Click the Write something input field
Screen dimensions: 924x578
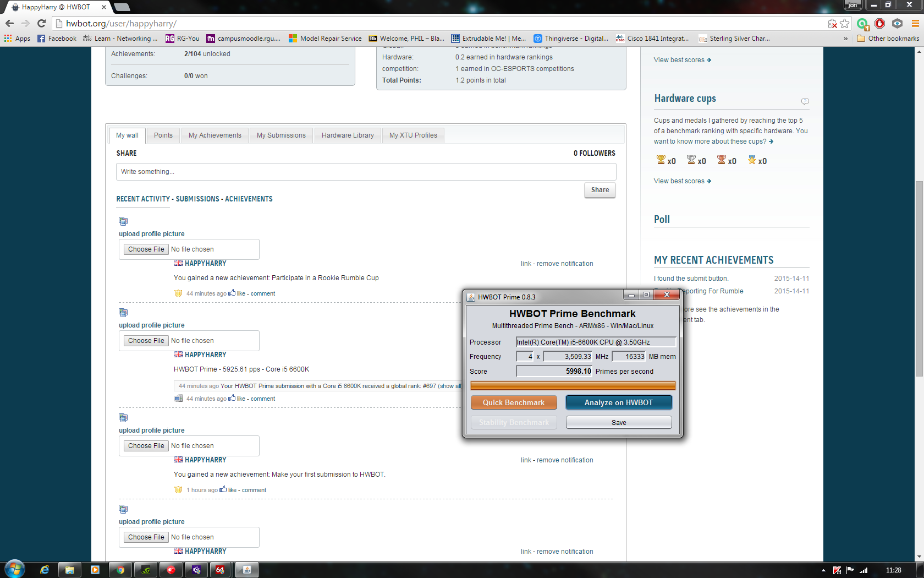pos(366,172)
